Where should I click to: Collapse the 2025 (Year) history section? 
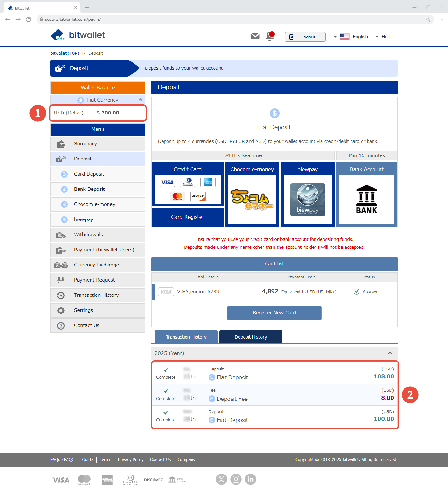click(390, 353)
